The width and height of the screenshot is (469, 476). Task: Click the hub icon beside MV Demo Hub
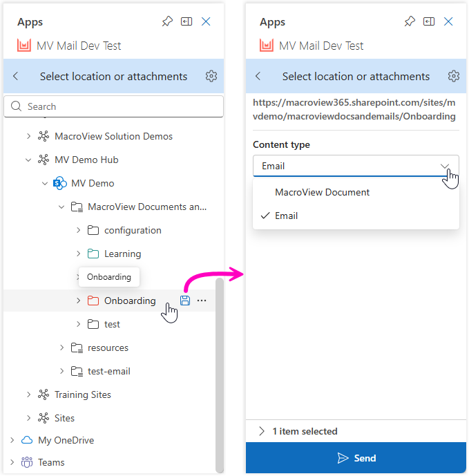point(44,160)
